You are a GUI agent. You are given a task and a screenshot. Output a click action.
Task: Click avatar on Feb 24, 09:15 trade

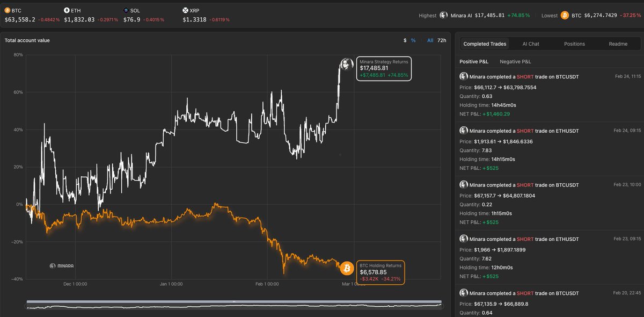(464, 131)
